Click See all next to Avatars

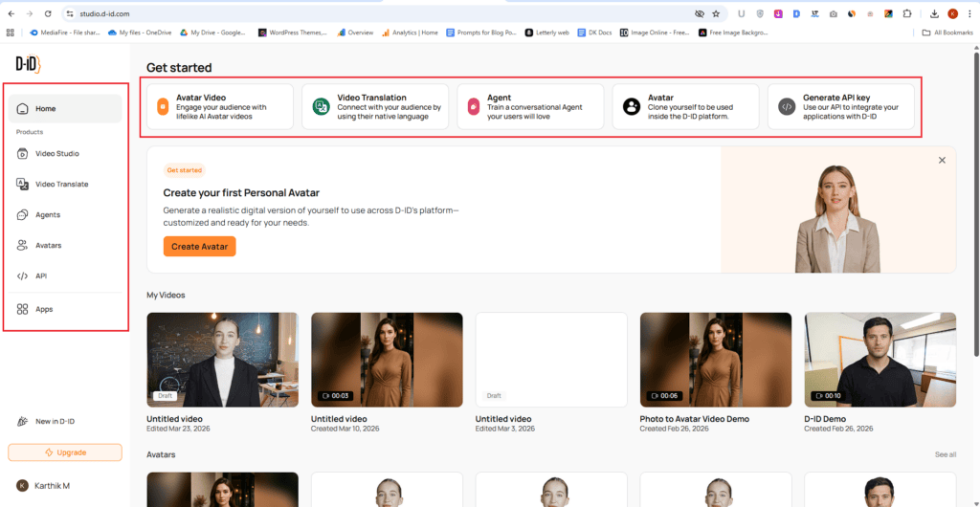[945, 454]
